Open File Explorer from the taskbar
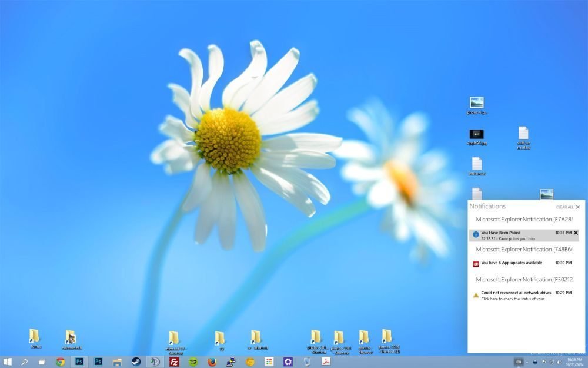The height and width of the screenshot is (368, 588). pos(117,362)
